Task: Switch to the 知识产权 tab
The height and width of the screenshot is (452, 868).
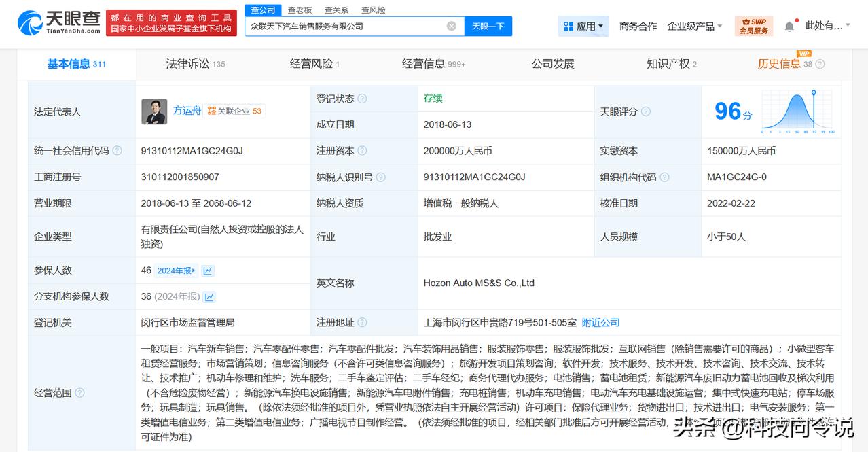Action: click(672, 64)
